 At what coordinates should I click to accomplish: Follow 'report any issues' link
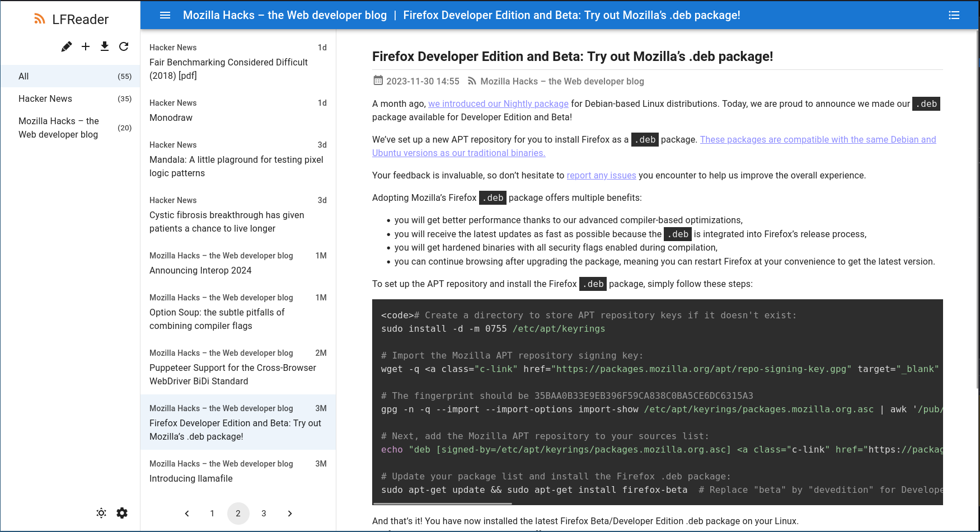tap(601, 175)
